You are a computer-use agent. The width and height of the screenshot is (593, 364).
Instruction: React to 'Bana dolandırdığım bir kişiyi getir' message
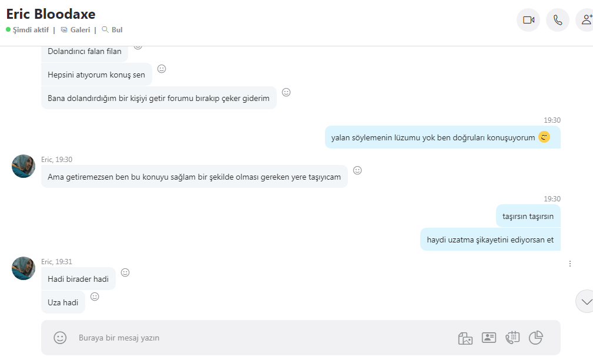286,92
